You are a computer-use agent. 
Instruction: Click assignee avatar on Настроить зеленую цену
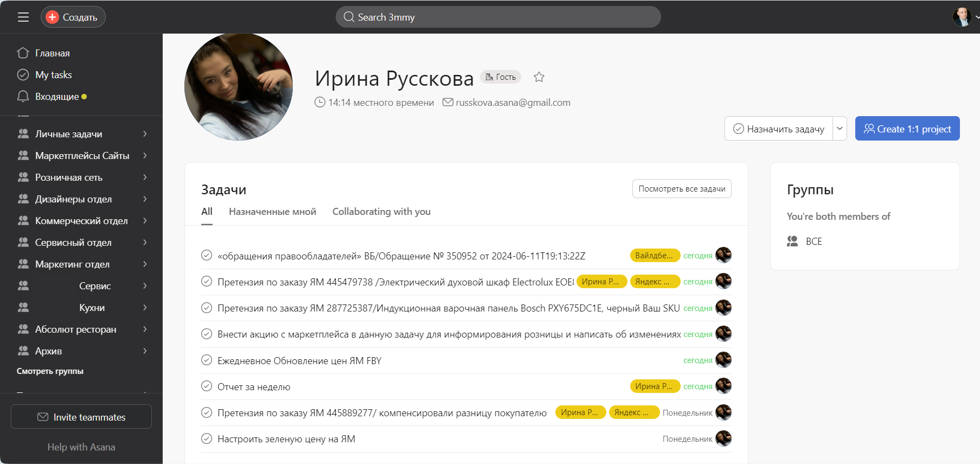(723, 438)
